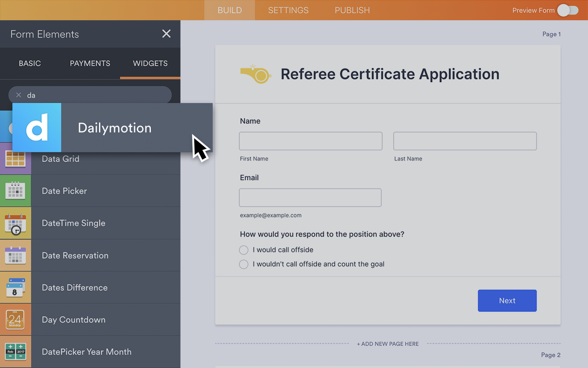The height and width of the screenshot is (368, 588).
Task: Choose the DateTime Single widget icon
Action: click(16, 223)
